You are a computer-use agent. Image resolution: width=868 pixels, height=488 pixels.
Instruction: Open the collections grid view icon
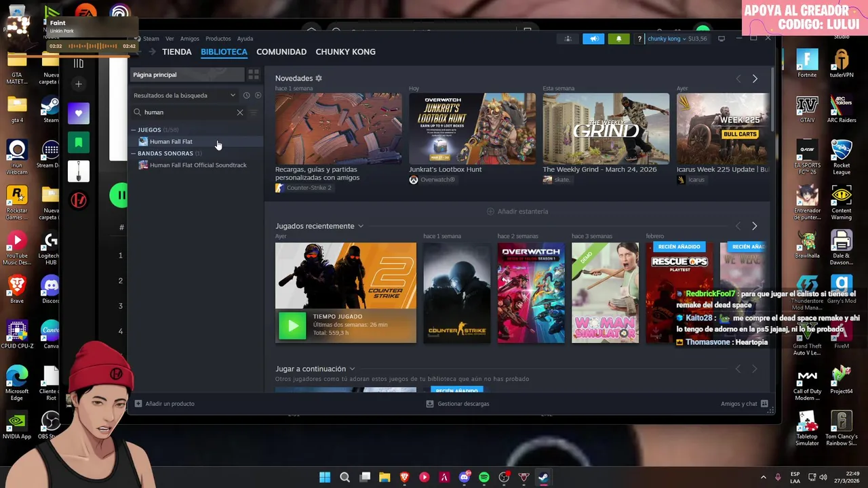tap(254, 75)
